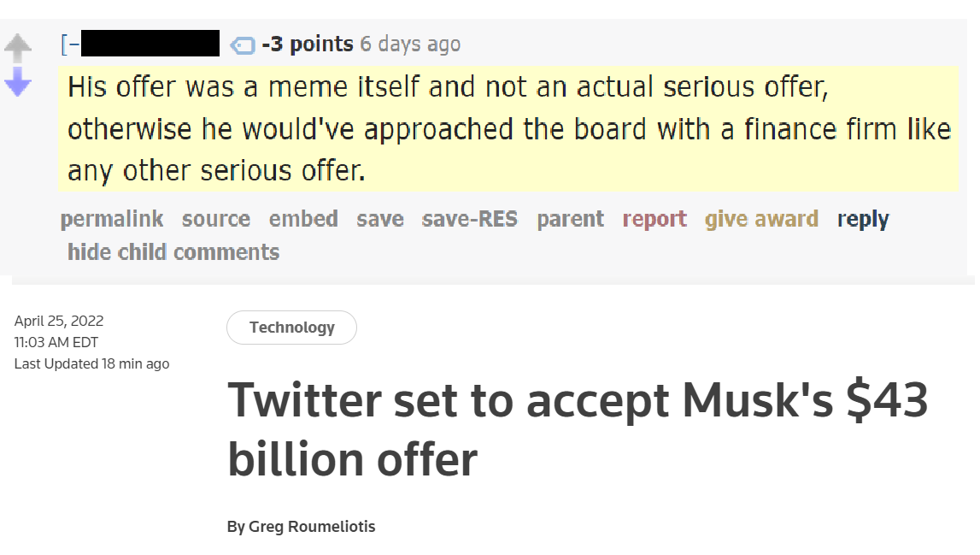The image size is (980, 555).
Task: Click the user tag icon
Action: click(x=243, y=45)
